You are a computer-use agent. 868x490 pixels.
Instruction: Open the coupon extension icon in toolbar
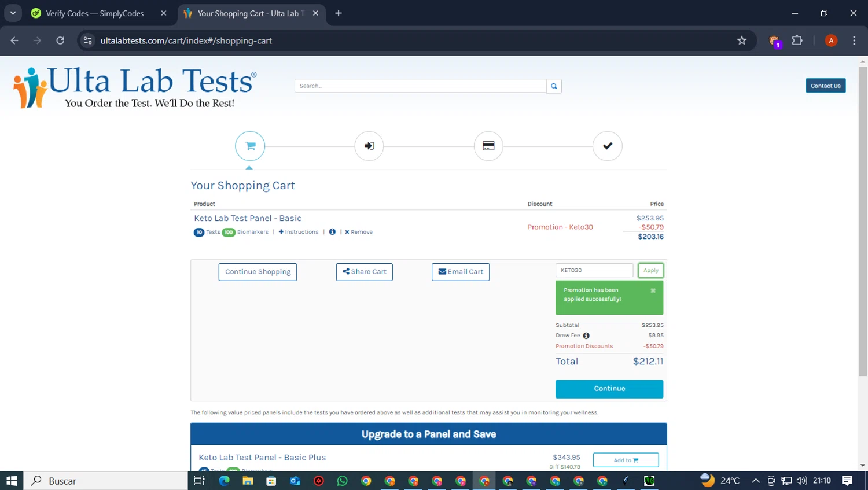774,40
